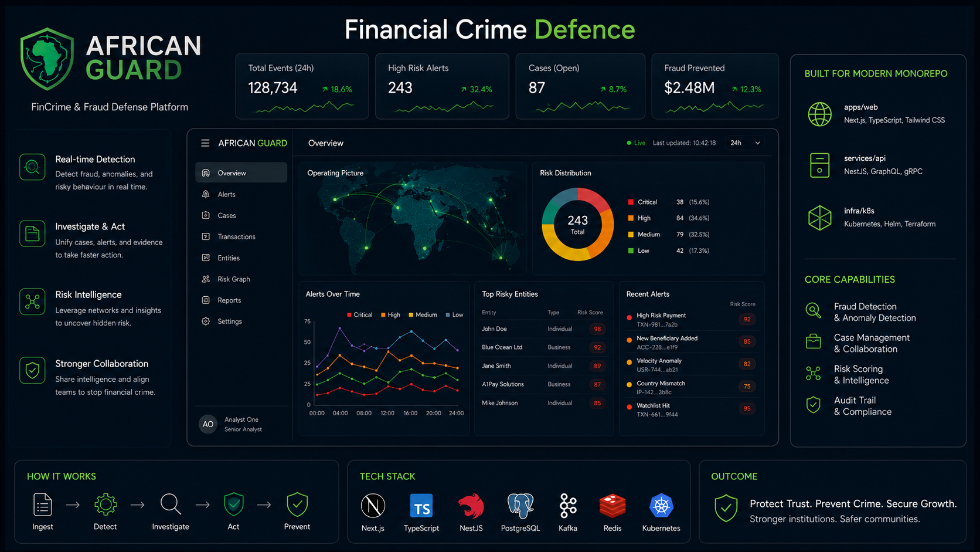
Task: Click the Next.js logo in Tech Stack
Action: 373,506
